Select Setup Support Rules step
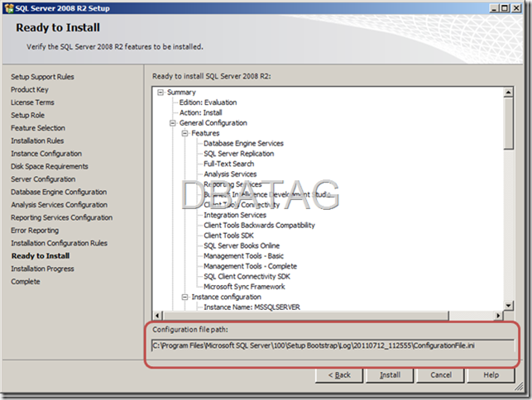This screenshot has height=400, width=532. (x=42, y=77)
